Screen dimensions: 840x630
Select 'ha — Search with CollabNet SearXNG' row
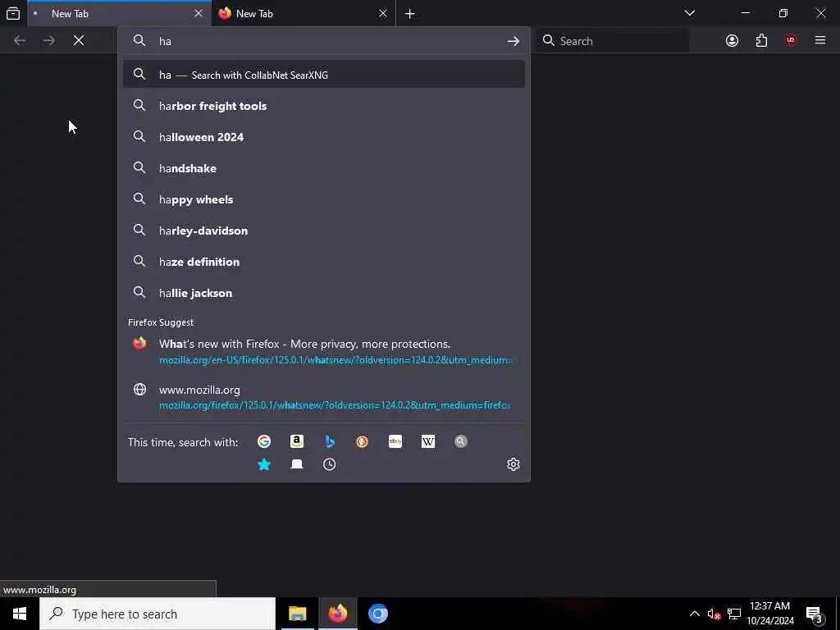(323, 75)
